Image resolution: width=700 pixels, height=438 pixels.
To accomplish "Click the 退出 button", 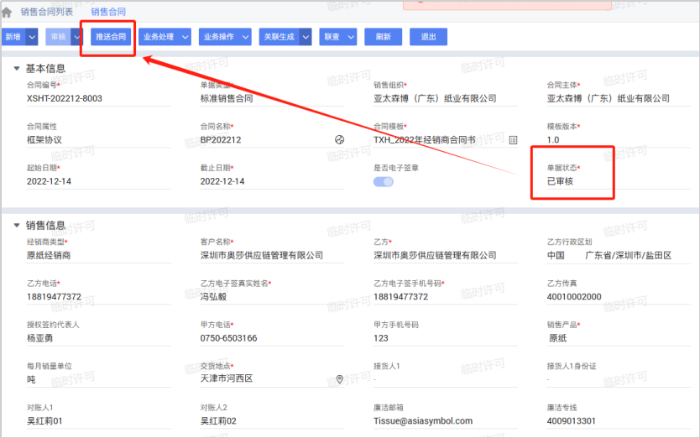I will [x=429, y=37].
